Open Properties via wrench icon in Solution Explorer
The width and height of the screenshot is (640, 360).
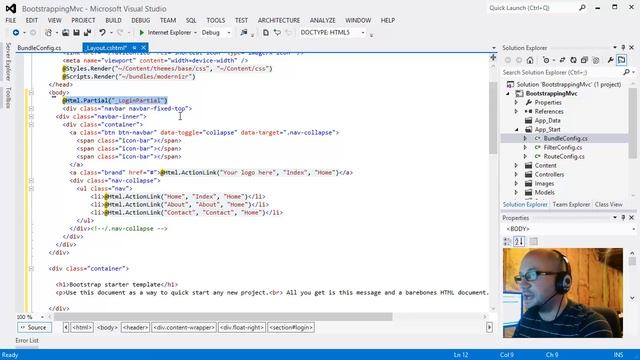[x=611, y=60]
